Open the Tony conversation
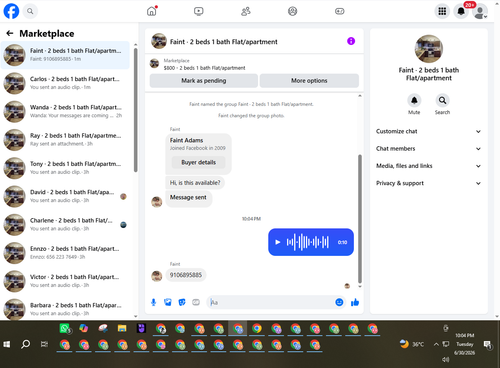Image resolution: width=500 pixels, height=368 pixels. point(65,168)
